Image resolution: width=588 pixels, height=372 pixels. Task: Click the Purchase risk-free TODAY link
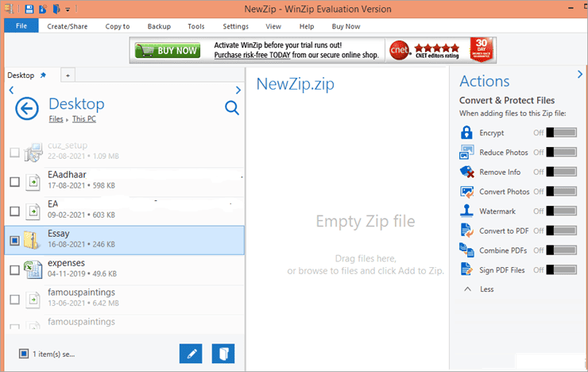252,55
